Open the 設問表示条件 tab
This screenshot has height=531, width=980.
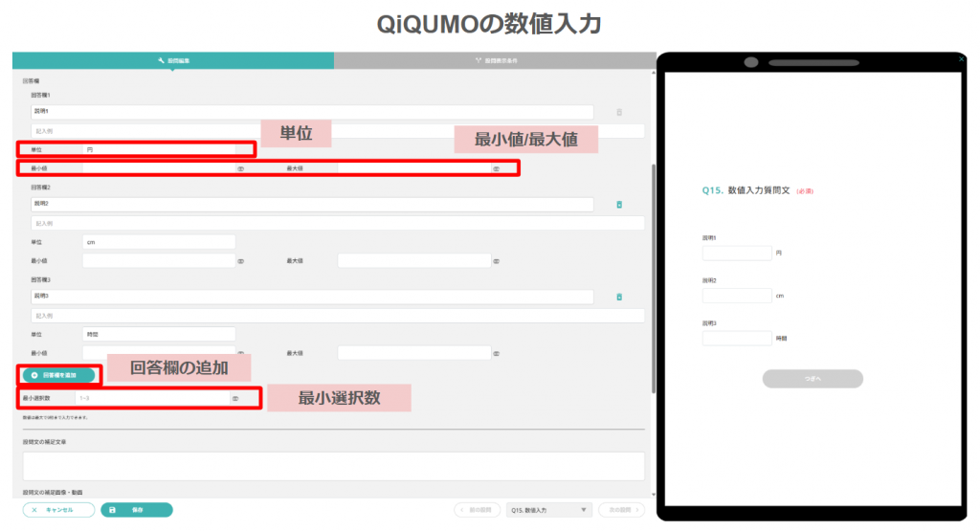[x=495, y=60]
